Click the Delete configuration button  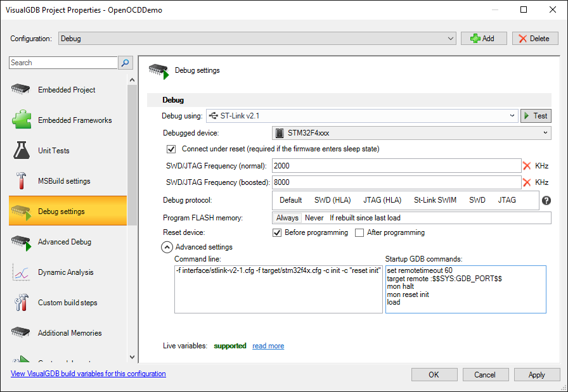(x=535, y=39)
